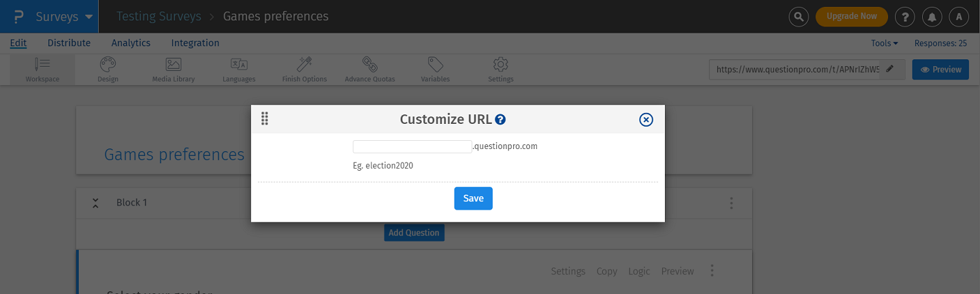Open the Languages tool
Viewport: 980px width, 294px height.
[x=239, y=69]
